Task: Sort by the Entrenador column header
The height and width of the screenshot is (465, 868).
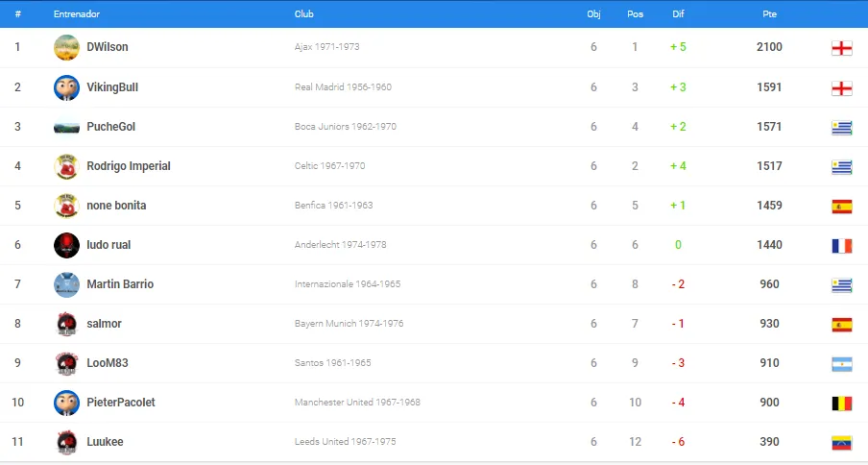Action: [77, 13]
